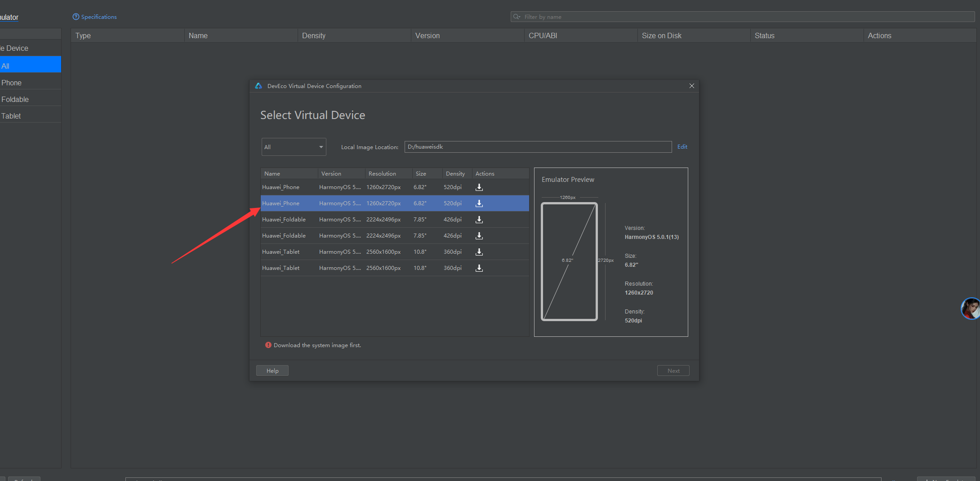Screen dimensions: 980x481
Task: Open the Specifications link
Action: [99, 17]
